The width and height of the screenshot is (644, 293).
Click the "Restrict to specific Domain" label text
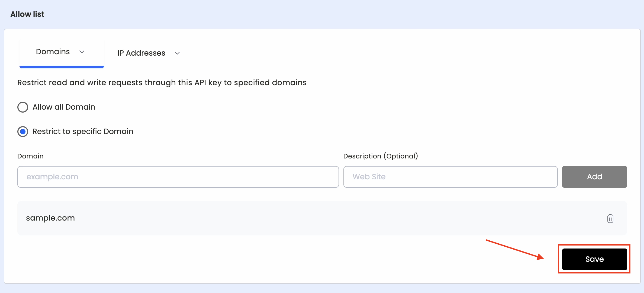click(x=83, y=132)
